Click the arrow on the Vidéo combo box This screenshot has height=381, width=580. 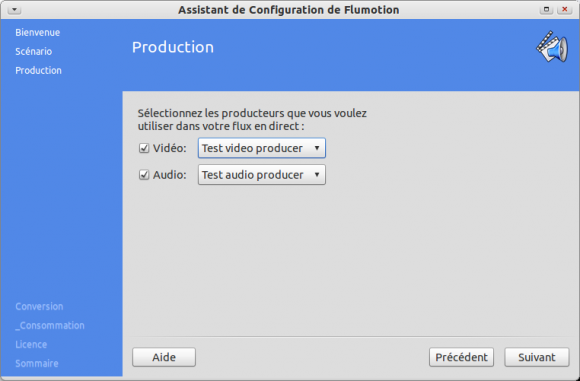[317, 148]
